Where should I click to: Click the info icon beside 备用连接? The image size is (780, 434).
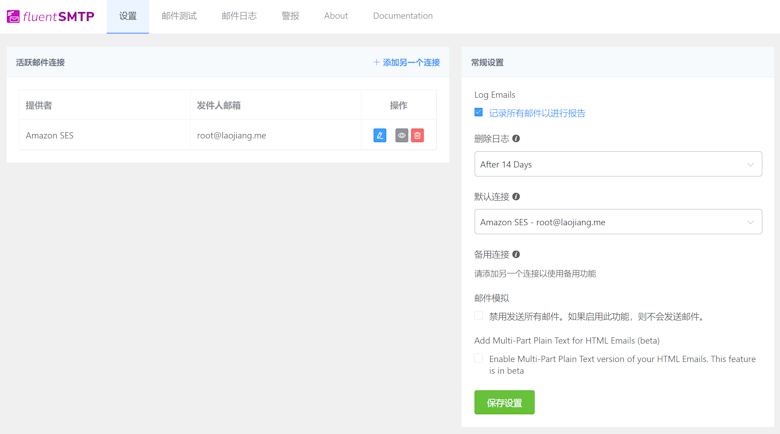tap(516, 255)
